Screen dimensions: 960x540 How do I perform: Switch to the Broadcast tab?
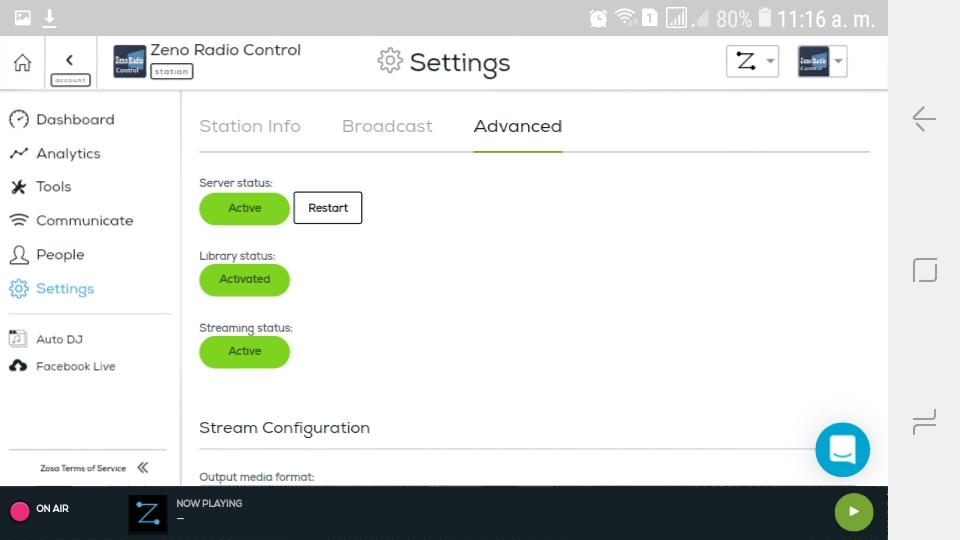[x=387, y=126]
